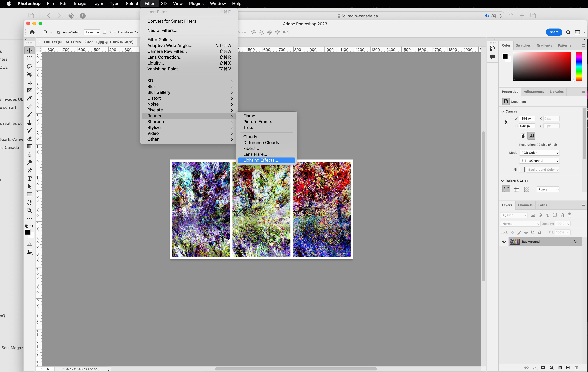Collapse the Rulers & Grids section

[x=503, y=181]
